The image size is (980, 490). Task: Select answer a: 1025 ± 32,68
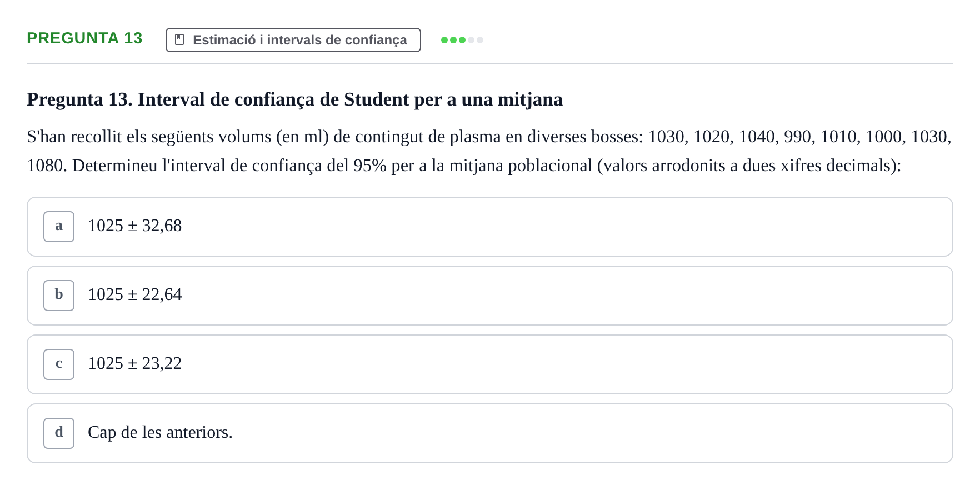[x=489, y=227]
